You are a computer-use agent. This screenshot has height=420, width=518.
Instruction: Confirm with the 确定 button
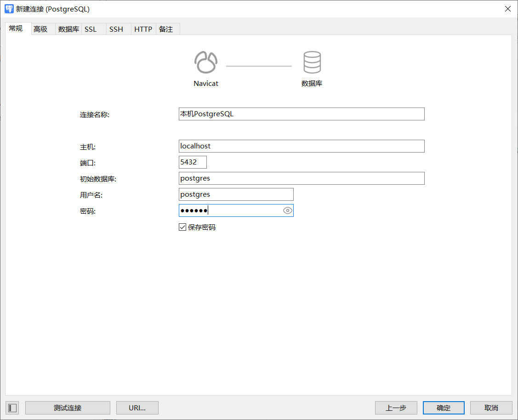tap(444, 408)
